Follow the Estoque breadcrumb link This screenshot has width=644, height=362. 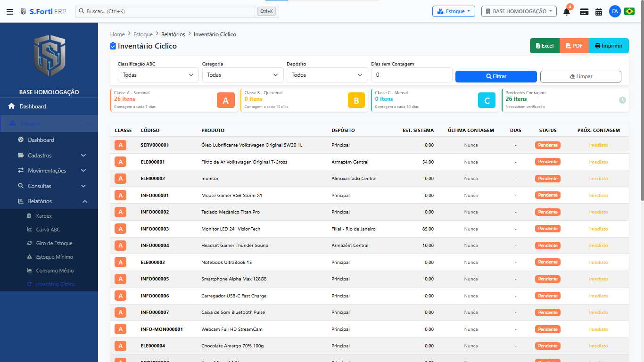(x=143, y=34)
